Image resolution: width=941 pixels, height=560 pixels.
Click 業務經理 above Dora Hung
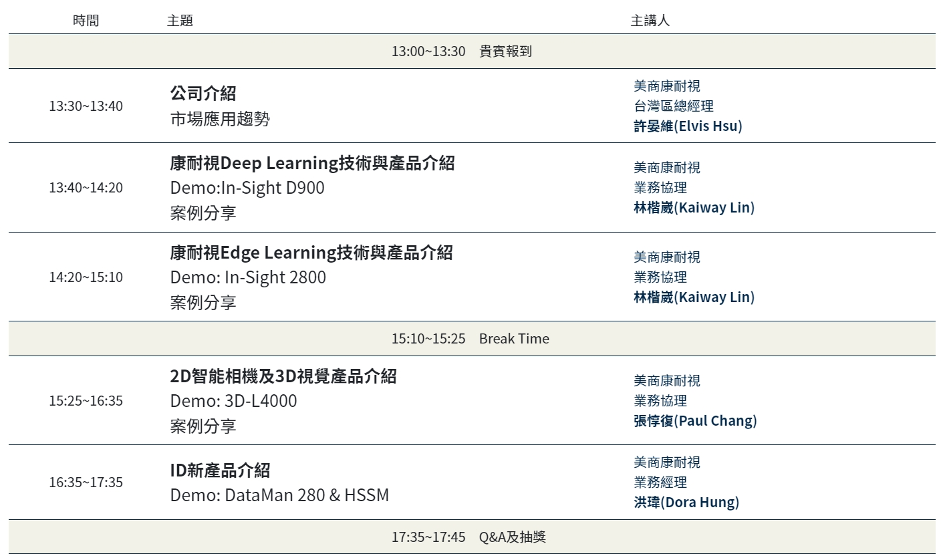pyautogui.click(x=660, y=482)
